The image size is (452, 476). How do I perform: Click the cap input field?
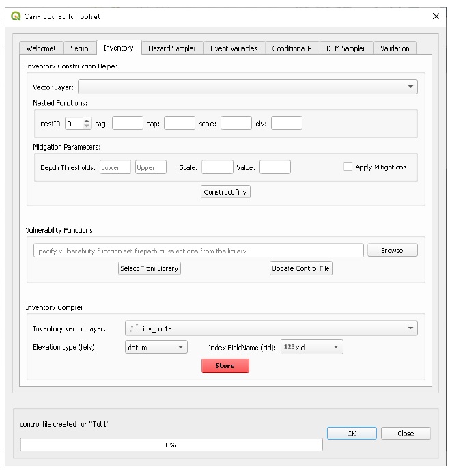tap(180, 123)
